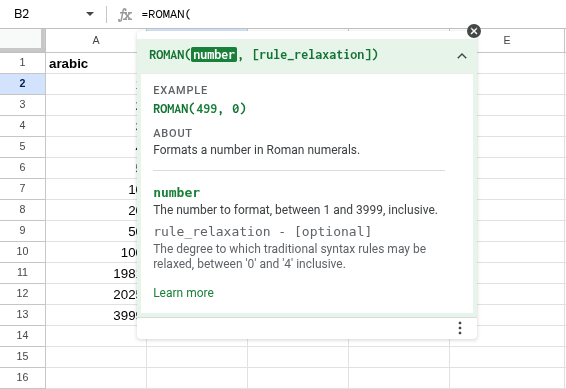Select cell A12 starting with 202
The height and width of the screenshot is (389, 566).
click(x=91, y=294)
